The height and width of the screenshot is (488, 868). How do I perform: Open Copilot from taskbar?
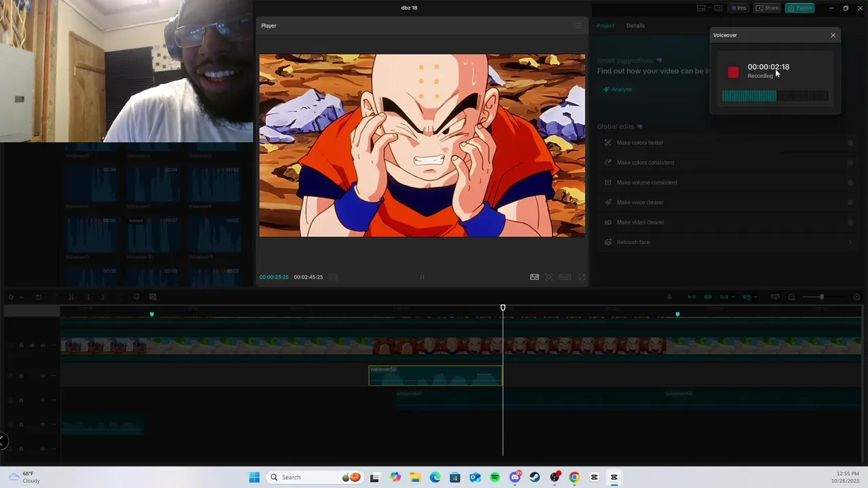tap(395, 477)
